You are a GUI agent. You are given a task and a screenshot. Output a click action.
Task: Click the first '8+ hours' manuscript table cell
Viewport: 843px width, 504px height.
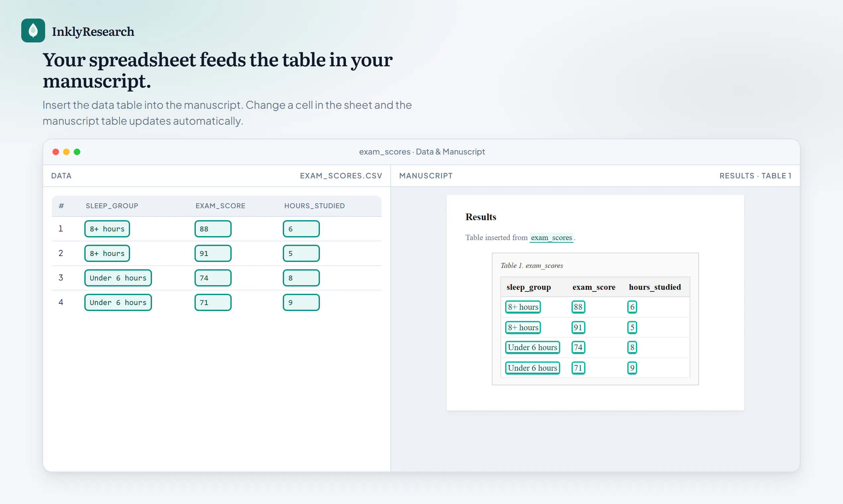pos(523,307)
